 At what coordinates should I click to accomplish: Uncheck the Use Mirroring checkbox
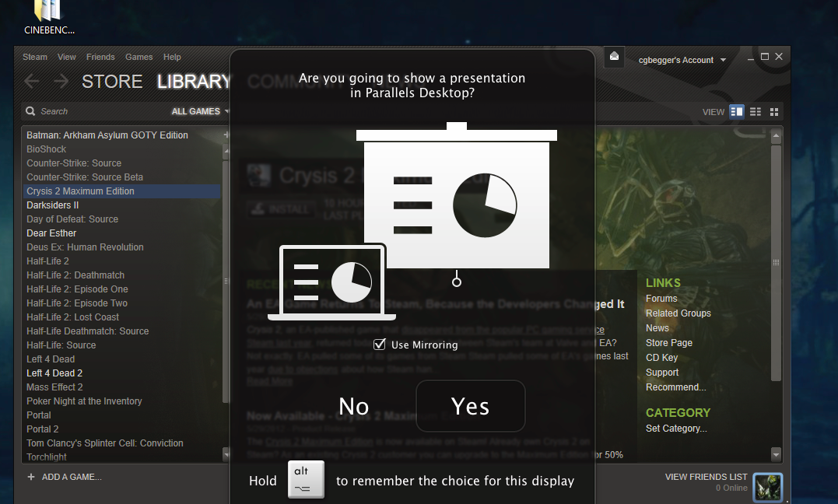pos(380,345)
